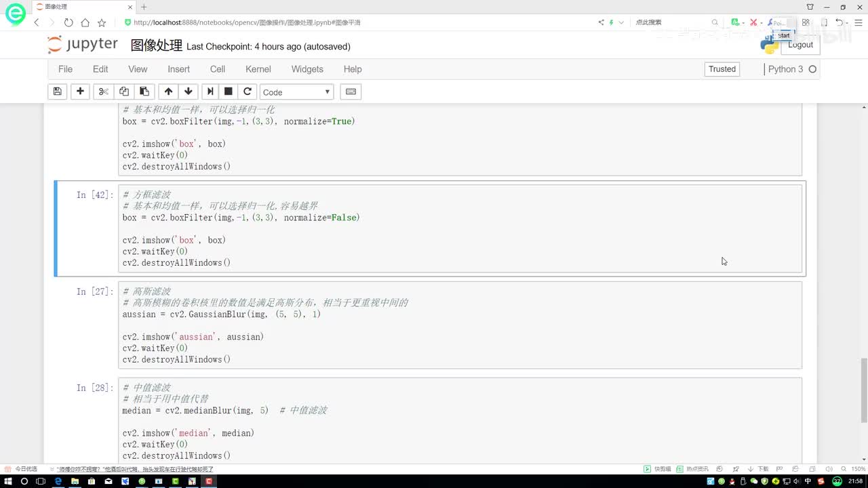Open the 下载 downloads item
The height and width of the screenshot is (488, 868).
click(759, 469)
